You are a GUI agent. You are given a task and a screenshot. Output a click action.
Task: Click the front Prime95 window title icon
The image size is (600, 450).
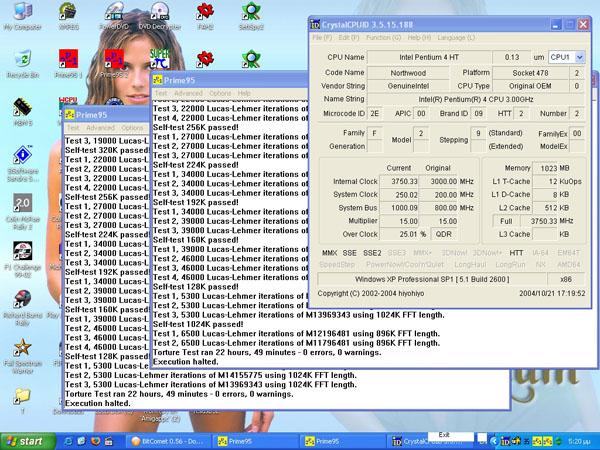pos(157,80)
